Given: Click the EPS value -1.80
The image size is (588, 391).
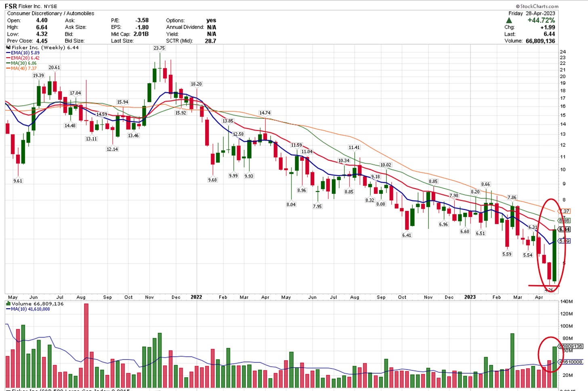Looking at the screenshot, I should click(x=142, y=27).
